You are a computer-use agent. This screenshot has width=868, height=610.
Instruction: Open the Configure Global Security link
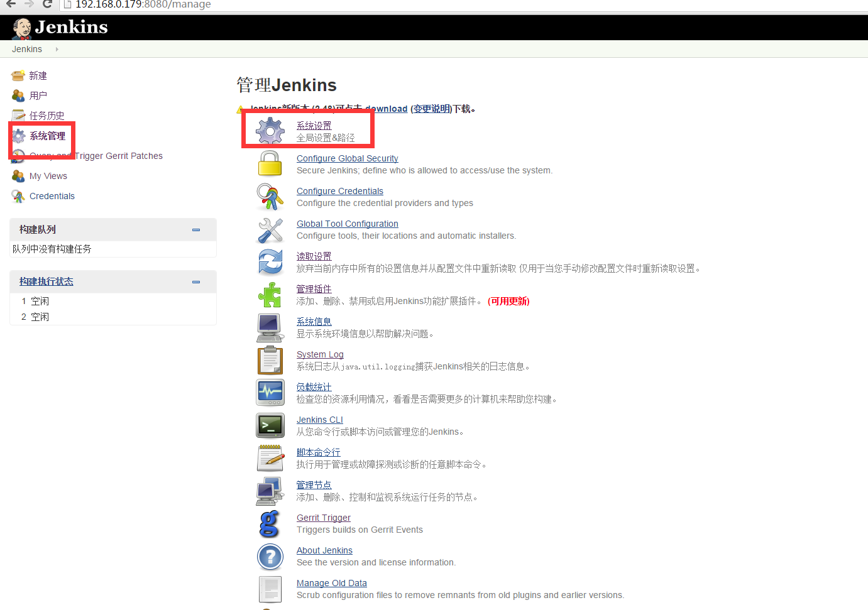[x=348, y=159]
